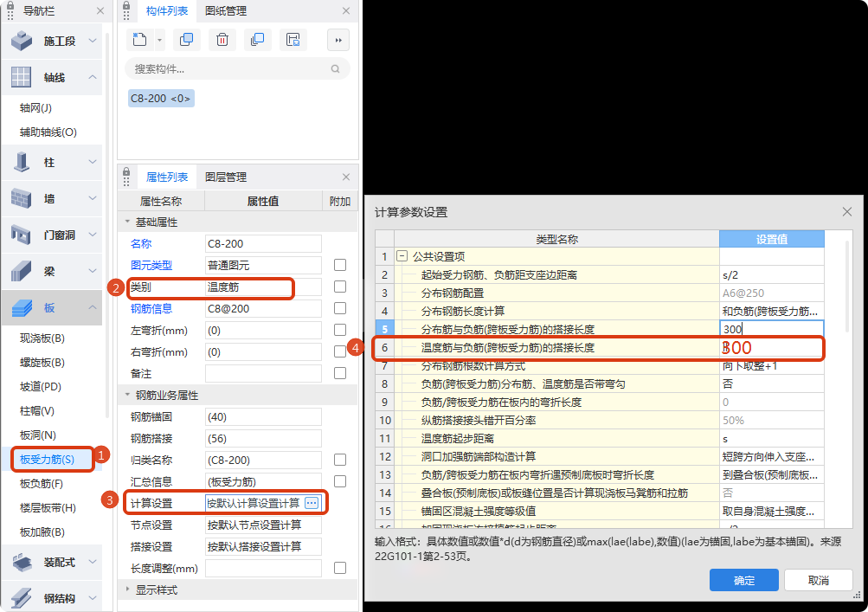The height and width of the screenshot is (612, 868).
Task: Select 板负筋(F) in navigation
Action: (x=42, y=484)
